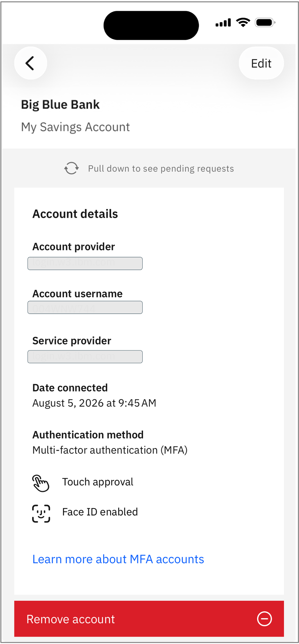Screen dimensions: 299x644
Task: Tap the Authentication method label
Action: [x=88, y=435]
